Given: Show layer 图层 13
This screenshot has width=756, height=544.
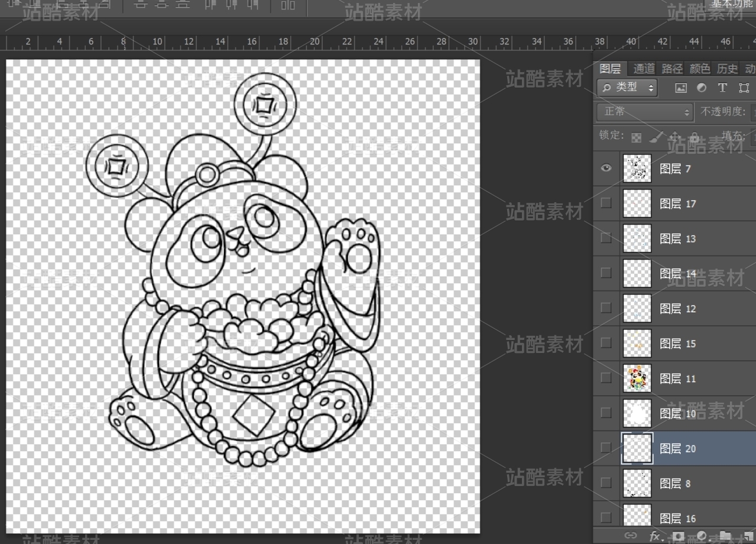Looking at the screenshot, I should click(x=606, y=238).
